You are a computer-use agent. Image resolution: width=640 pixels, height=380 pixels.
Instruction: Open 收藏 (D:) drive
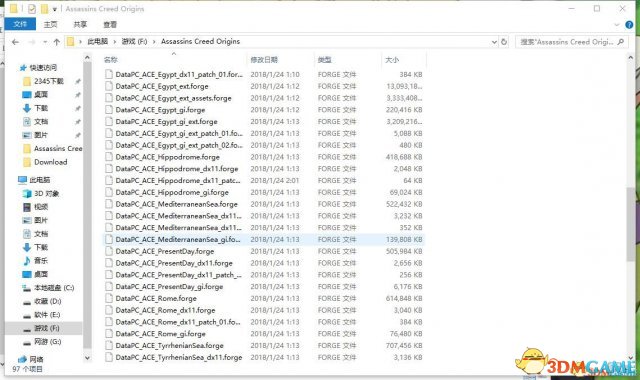(47, 301)
